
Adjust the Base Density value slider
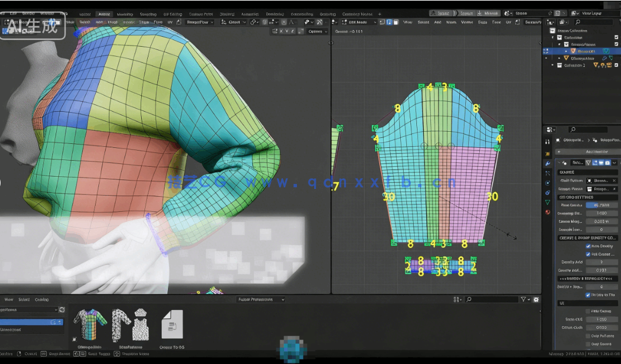[x=603, y=205]
